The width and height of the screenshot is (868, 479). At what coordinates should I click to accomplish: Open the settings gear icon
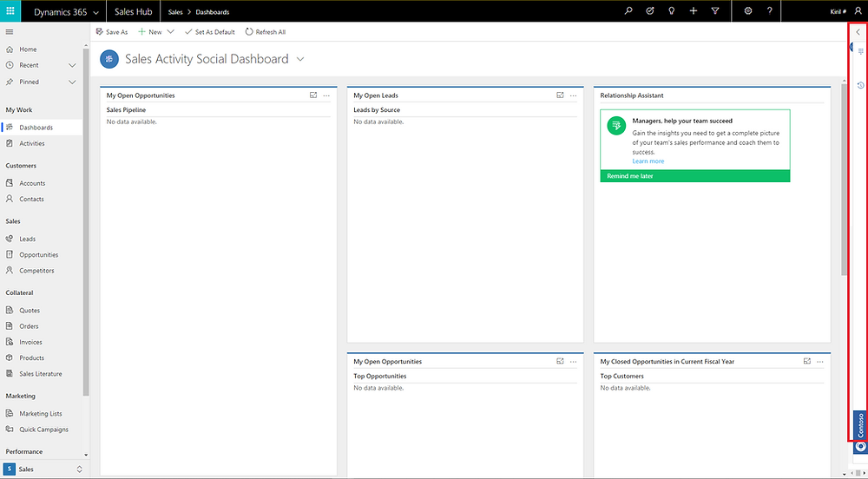[x=748, y=11]
